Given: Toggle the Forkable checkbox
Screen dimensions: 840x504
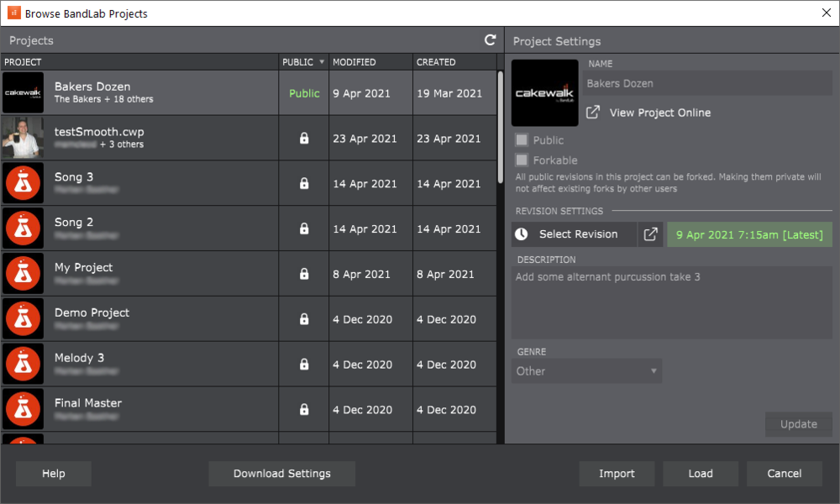Looking at the screenshot, I should pyautogui.click(x=522, y=160).
